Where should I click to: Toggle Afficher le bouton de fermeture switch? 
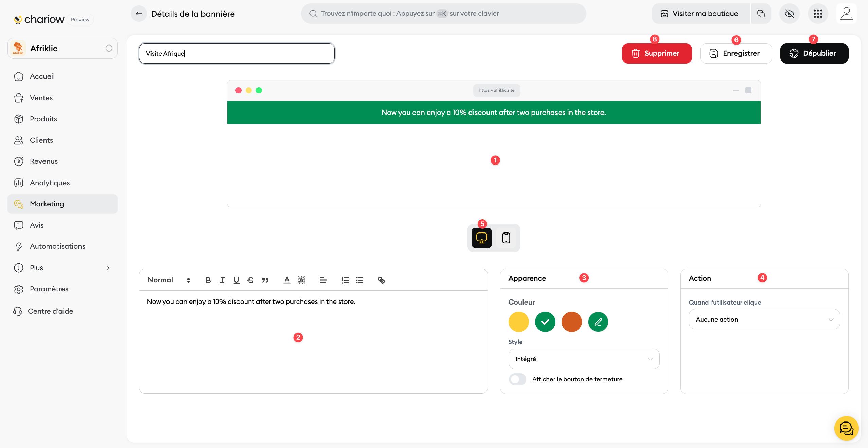click(517, 379)
